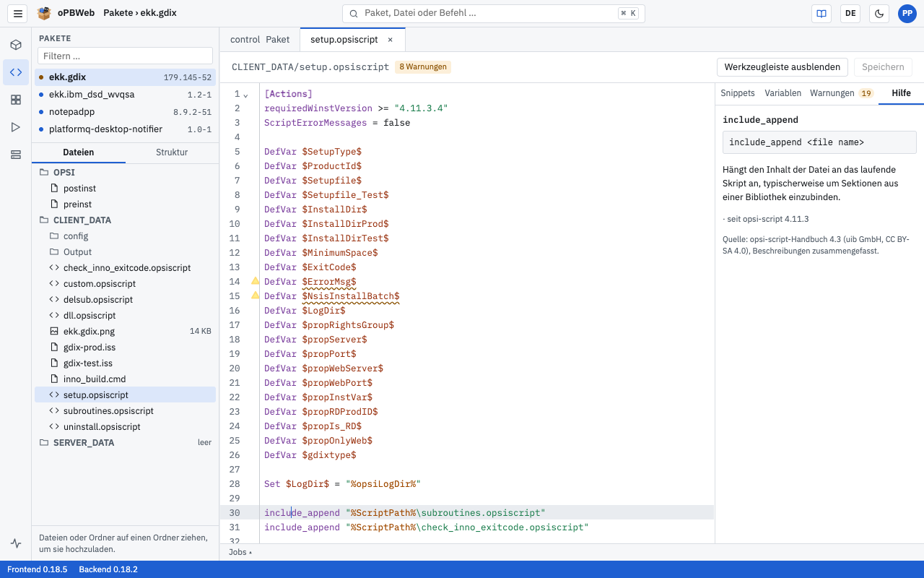The image size is (924, 578).
Task: Select the platformq-desktop-notifier package
Action: [125, 129]
